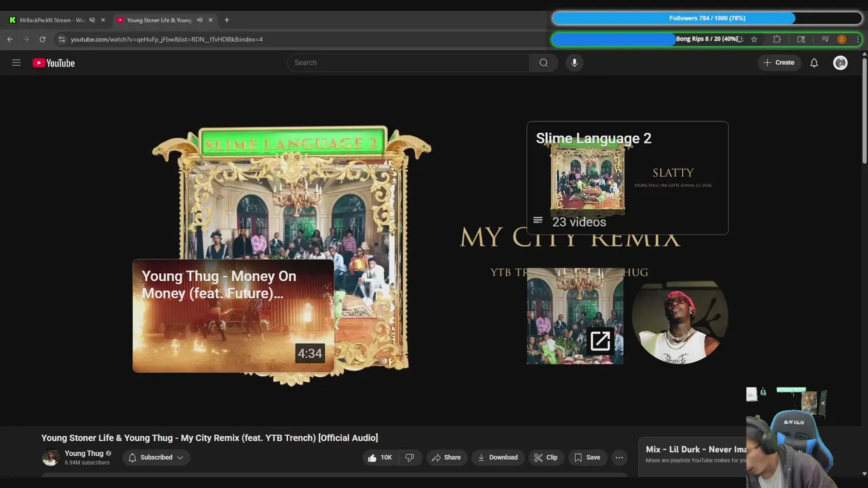Reload the page
This screenshot has width=868, height=488.
coord(42,39)
